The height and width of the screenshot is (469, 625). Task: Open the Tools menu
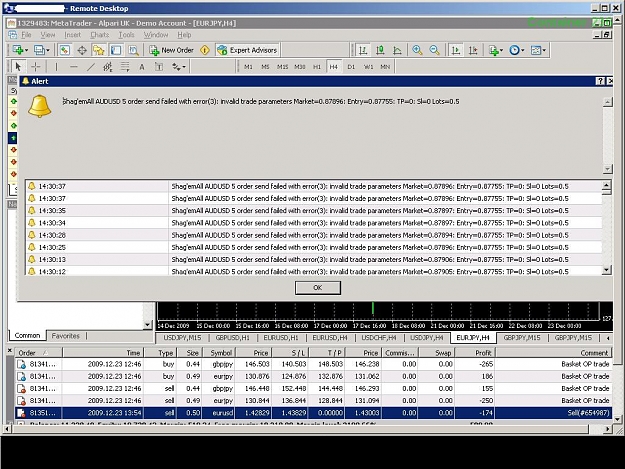pyautogui.click(x=126, y=35)
